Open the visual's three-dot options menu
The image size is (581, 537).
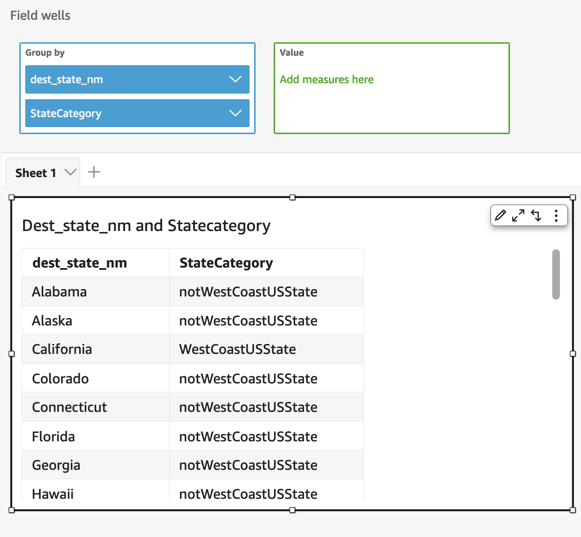pyautogui.click(x=556, y=215)
